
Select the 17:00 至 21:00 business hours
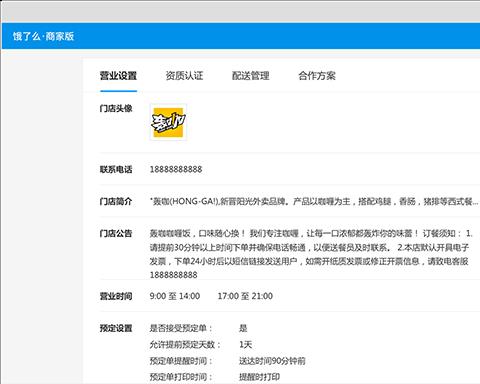pos(245,296)
